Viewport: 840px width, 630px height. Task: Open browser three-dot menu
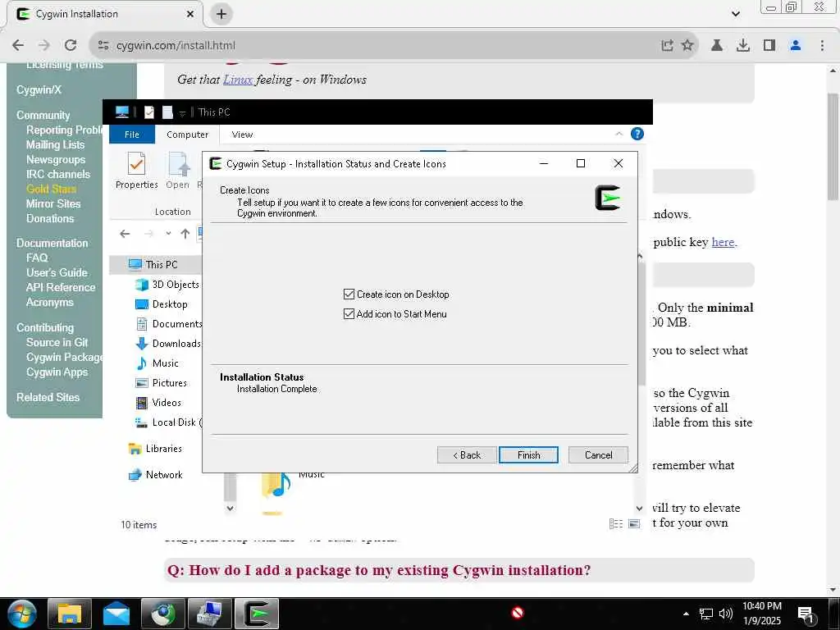(x=822, y=45)
